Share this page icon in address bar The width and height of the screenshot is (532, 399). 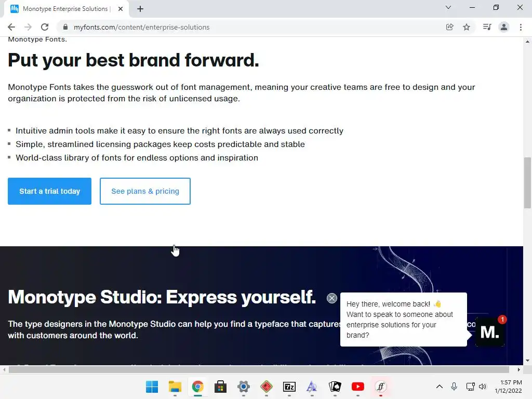(x=449, y=27)
